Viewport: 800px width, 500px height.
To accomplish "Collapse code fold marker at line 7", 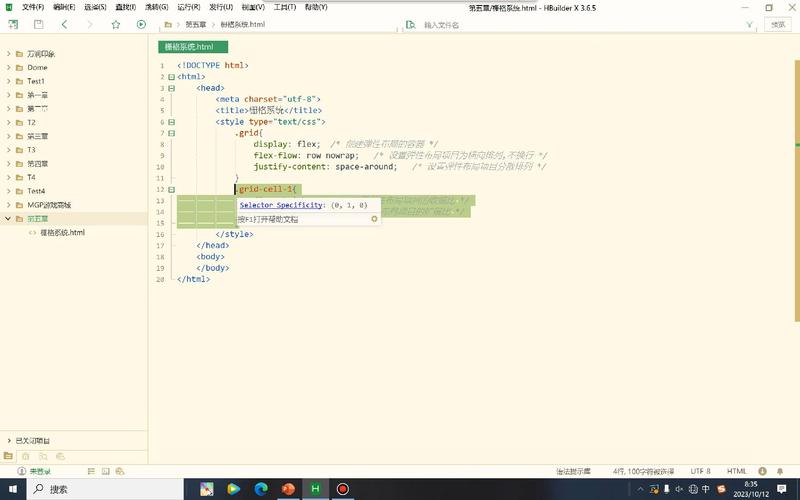I will click(x=172, y=133).
